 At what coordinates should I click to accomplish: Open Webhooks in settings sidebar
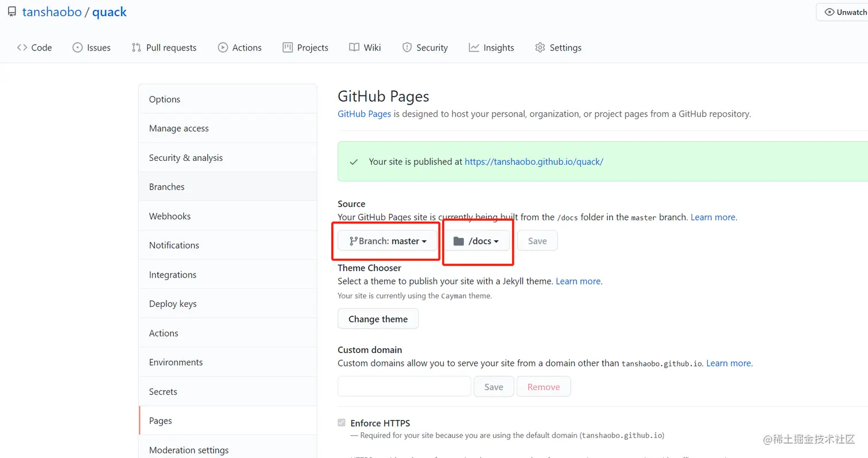[x=170, y=216]
